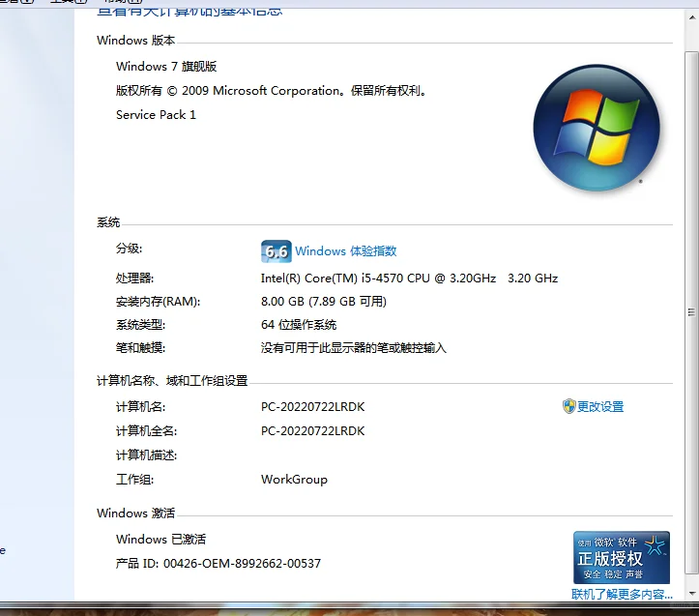Click the Windows 版本 section heading
This screenshot has width=699, height=616.
[136, 41]
